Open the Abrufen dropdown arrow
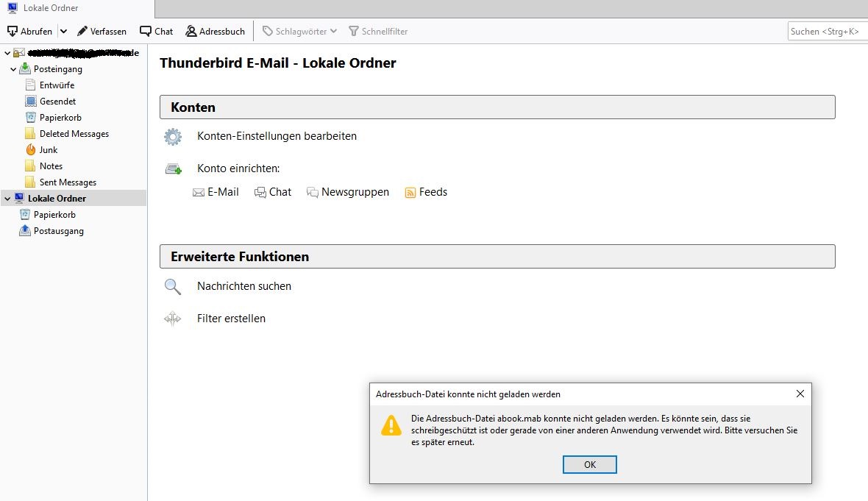The width and height of the screenshot is (868, 501). tap(64, 32)
